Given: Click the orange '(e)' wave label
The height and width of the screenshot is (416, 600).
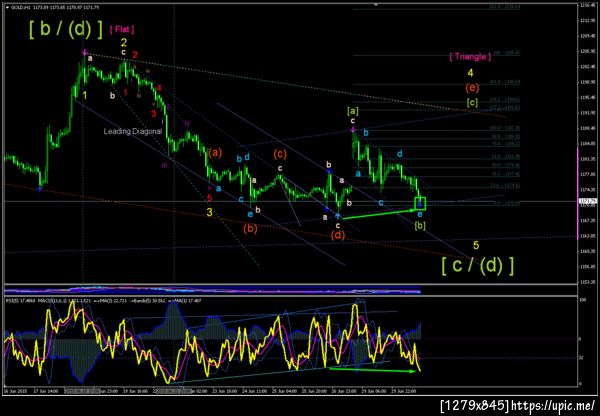Looking at the screenshot, I should click(472, 88).
